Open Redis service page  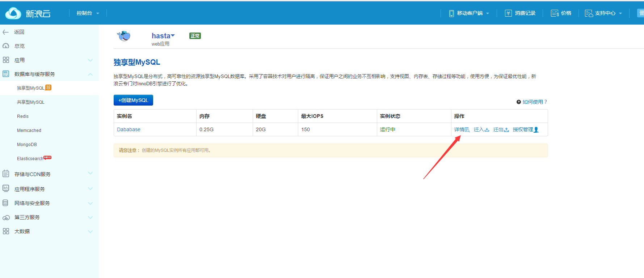pos(23,116)
